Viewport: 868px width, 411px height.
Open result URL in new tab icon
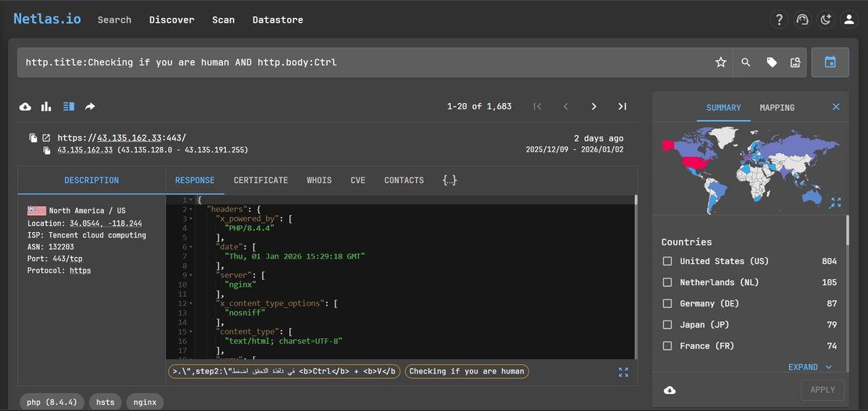[46, 138]
